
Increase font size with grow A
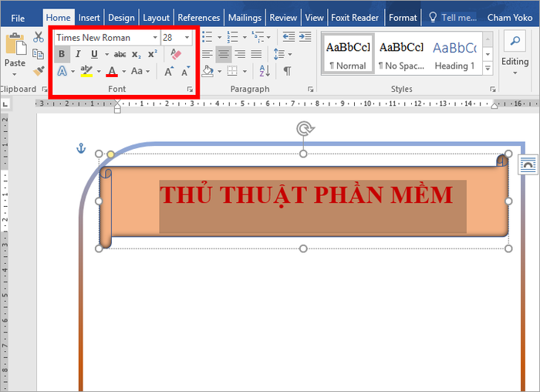coord(169,71)
